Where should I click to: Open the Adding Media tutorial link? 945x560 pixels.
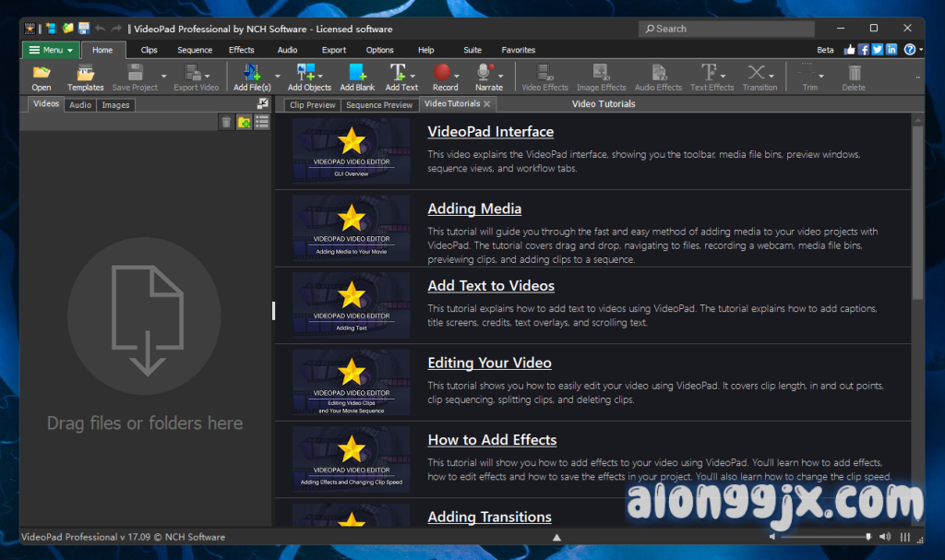(x=474, y=209)
